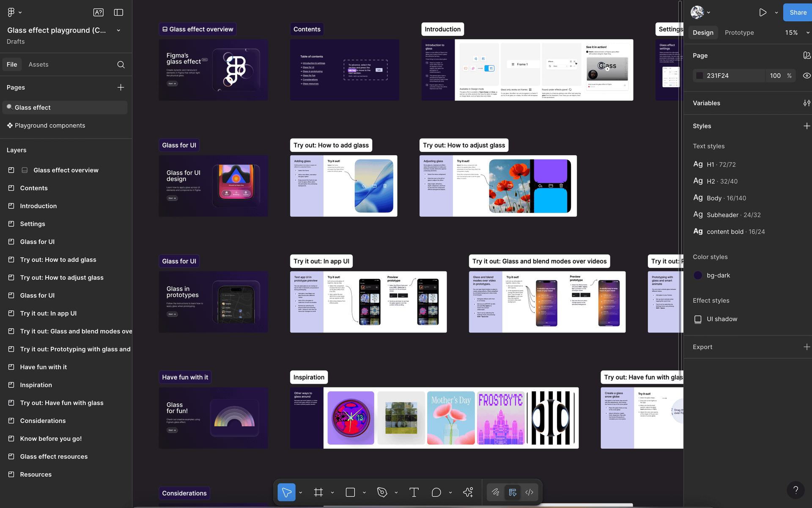The image size is (812, 508).
Task: Select the Frame tool
Action: tap(318, 492)
